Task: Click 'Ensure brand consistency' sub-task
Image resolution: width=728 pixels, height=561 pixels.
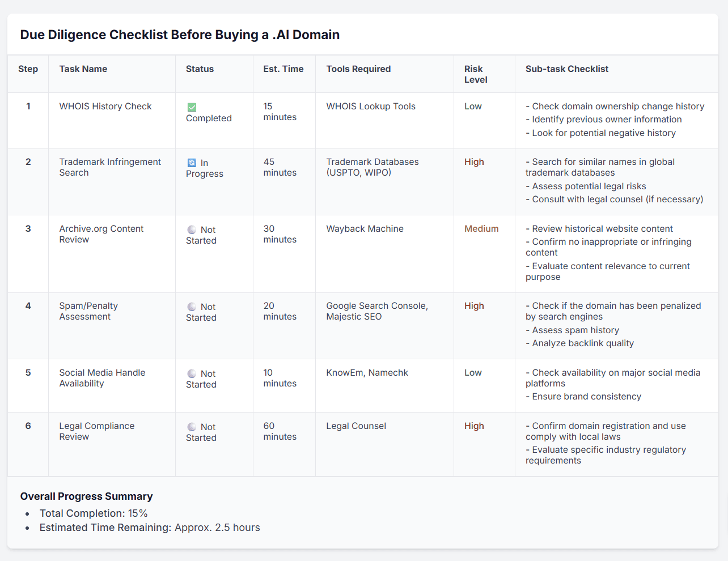Action: click(x=583, y=397)
